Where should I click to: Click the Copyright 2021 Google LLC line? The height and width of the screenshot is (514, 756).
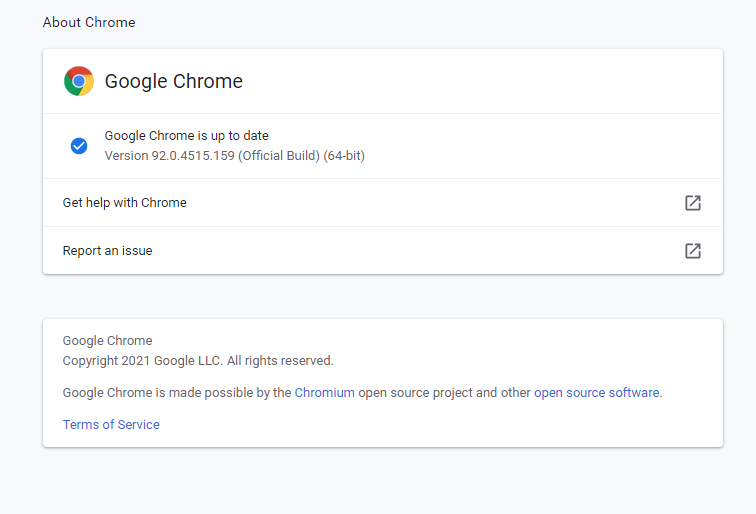[x=198, y=361]
